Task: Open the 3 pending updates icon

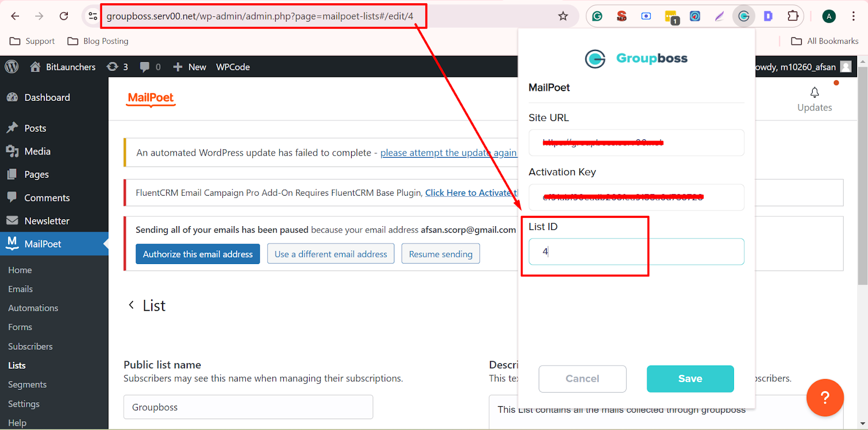Action: (117, 67)
